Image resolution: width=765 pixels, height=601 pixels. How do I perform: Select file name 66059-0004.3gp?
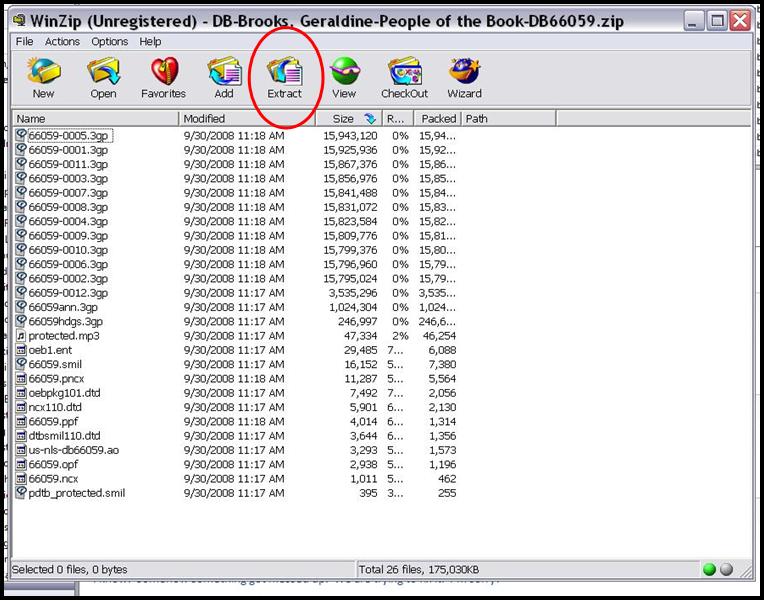pos(68,221)
